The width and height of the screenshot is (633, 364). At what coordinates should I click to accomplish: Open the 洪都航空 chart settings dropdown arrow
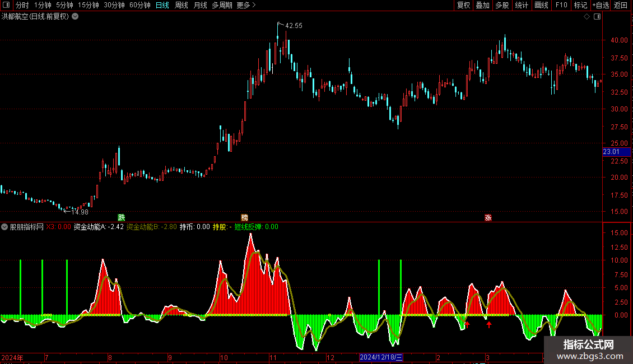(75, 17)
